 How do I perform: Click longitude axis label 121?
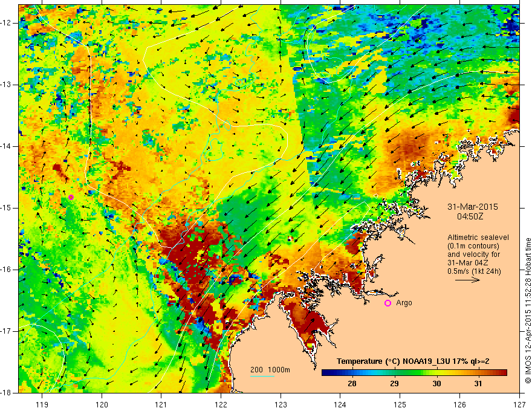161,404
